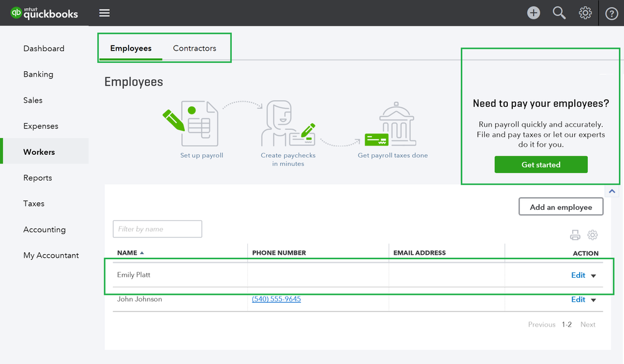
Task: Edit Emily Platt's record
Action: coord(578,275)
